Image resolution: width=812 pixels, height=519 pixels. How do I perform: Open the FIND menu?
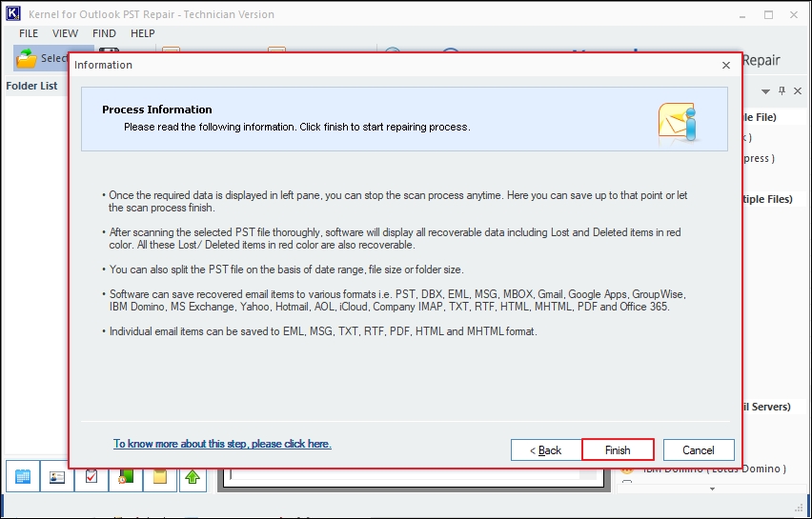pyautogui.click(x=104, y=33)
